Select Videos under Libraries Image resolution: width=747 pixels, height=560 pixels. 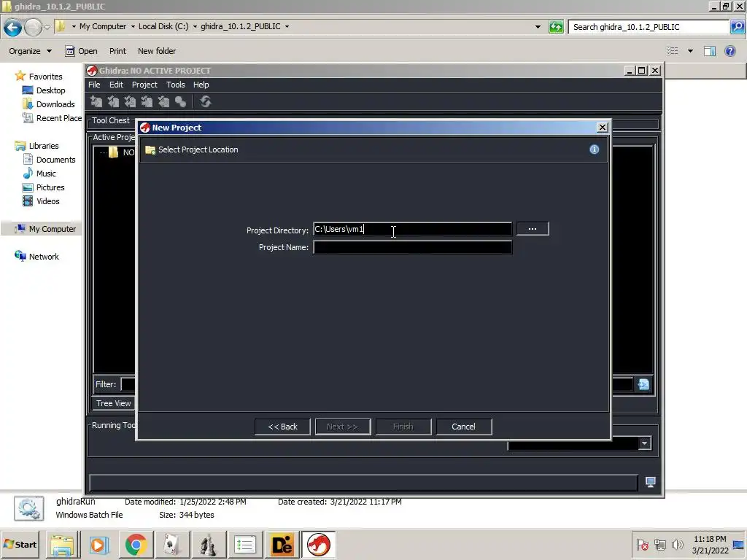coord(42,201)
